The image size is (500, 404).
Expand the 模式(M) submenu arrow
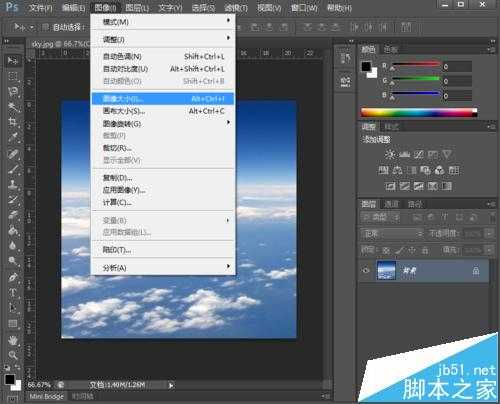(x=228, y=21)
